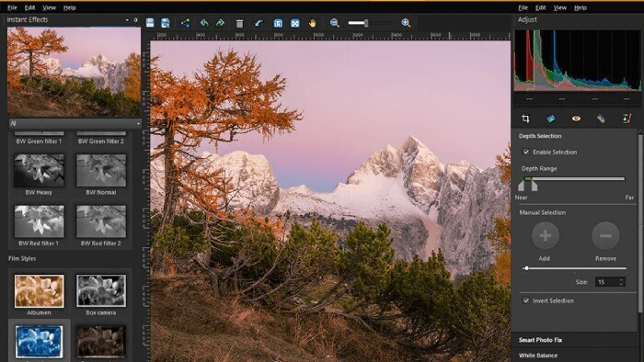Click the histogram in the Adjust panel
The width and height of the screenshot is (644, 362).
[x=577, y=61]
